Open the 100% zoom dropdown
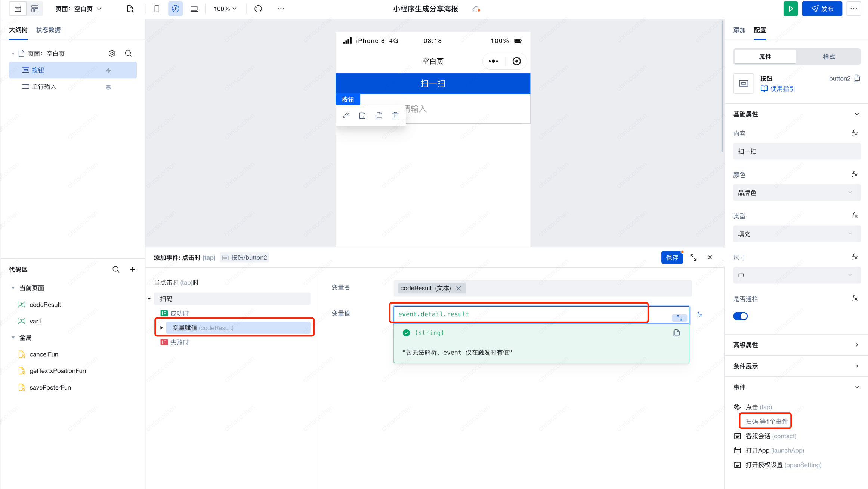This screenshot has height=489, width=868. pyautogui.click(x=225, y=9)
